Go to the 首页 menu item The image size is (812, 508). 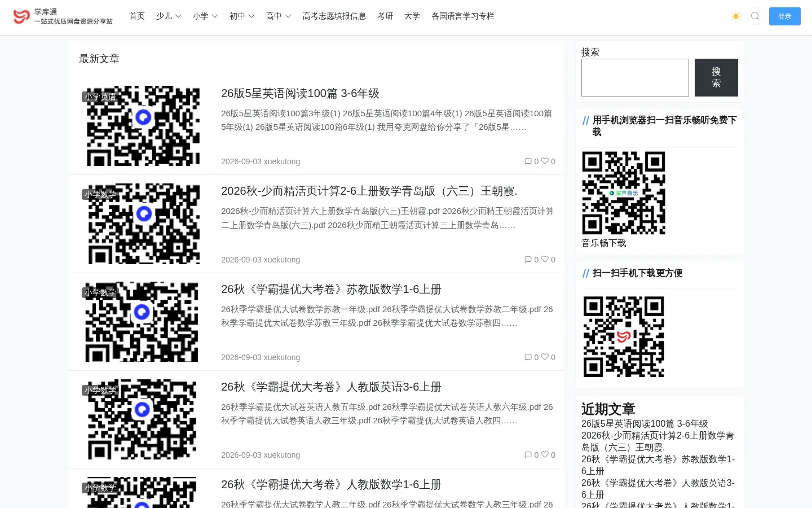[x=137, y=16]
